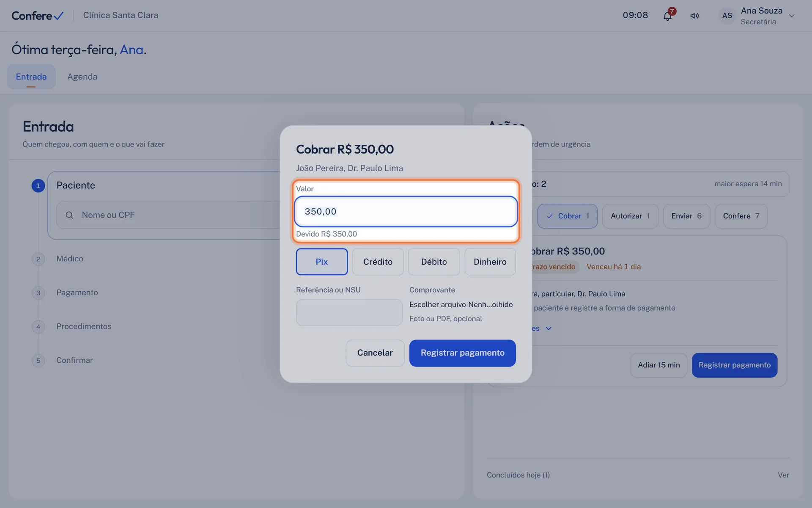Select Pix payment method
The width and height of the screenshot is (812, 508).
pyautogui.click(x=322, y=262)
